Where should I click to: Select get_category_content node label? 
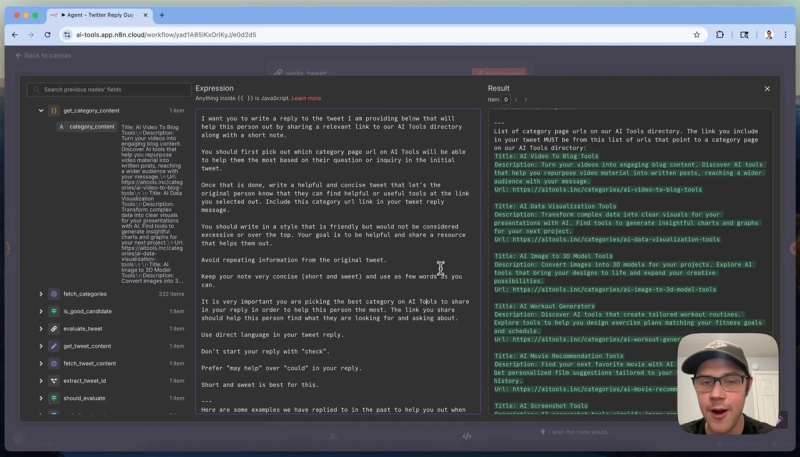(x=91, y=110)
